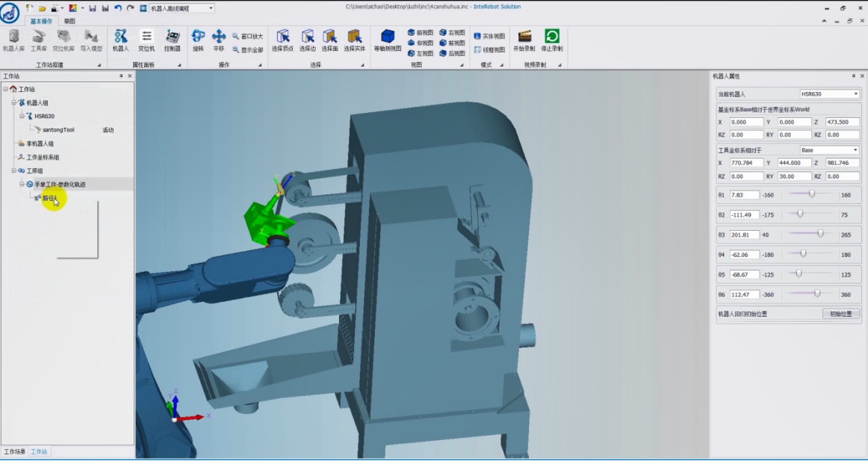Click the 初始位置 button
The image size is (868, 461).
coord(841,314)
